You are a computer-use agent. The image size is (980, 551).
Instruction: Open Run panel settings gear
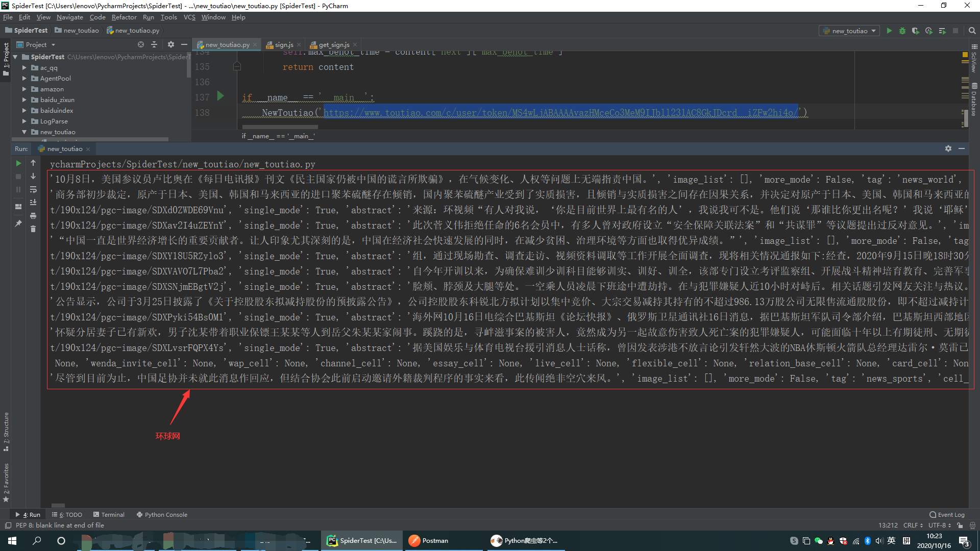tap(948, 148)
